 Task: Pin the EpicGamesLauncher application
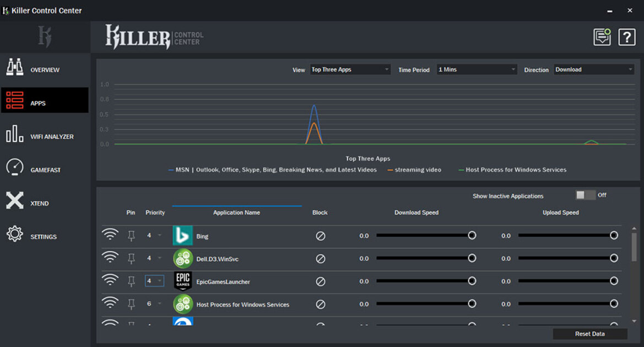point(132,281)
